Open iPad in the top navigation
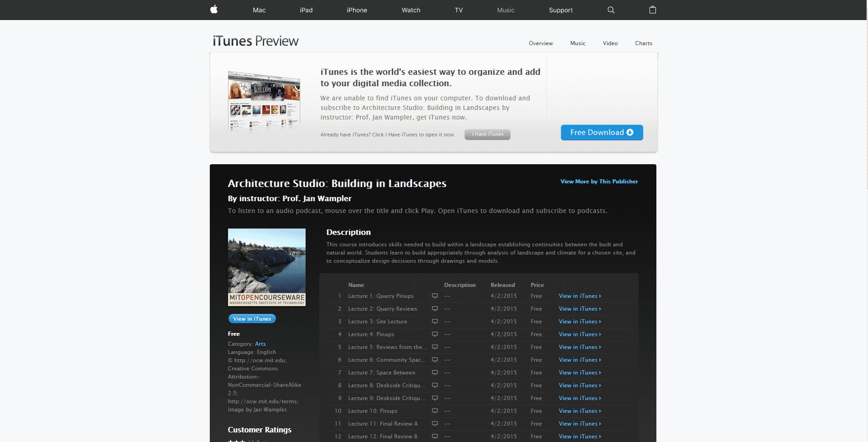Viewport: 868px width, 442px height. pos(306,10)
